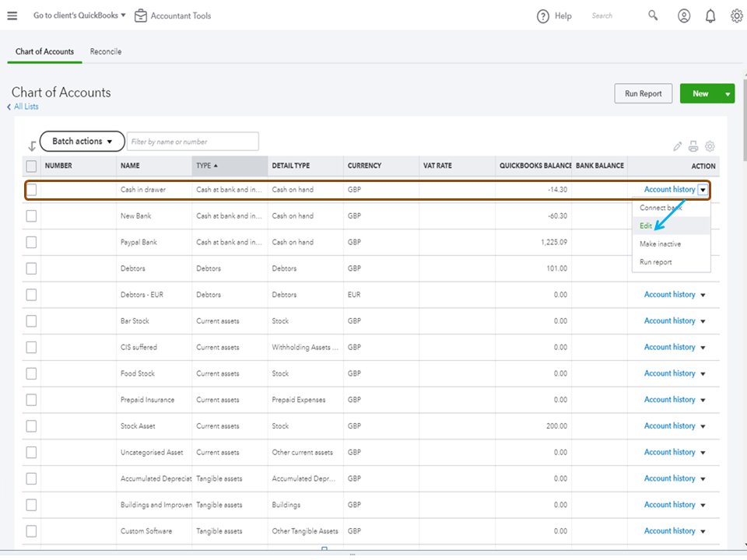Expand action dropdown for Bar Stock row
The height and width of the screenshot is (560, 747).
(x=703, y=321)
